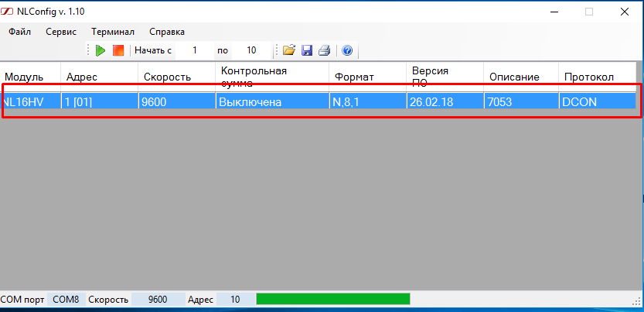
Task: Close the NLConfig window
Action: click(x=625, y=12)
